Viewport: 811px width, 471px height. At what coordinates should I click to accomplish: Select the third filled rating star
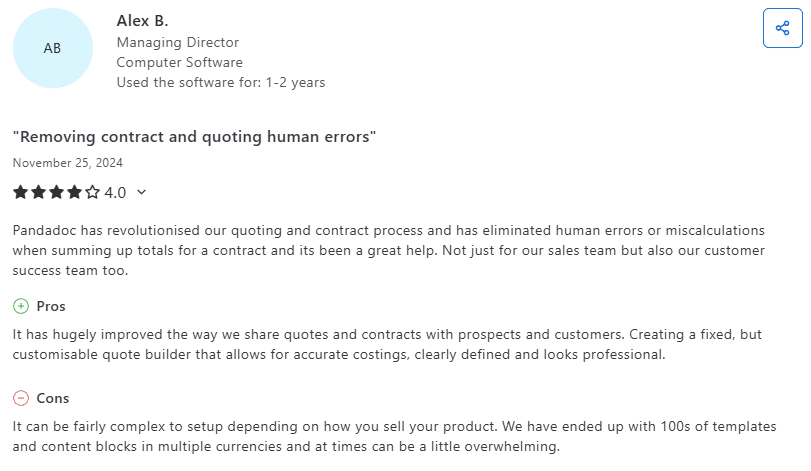pyautogui.click(x=56, y=192)
